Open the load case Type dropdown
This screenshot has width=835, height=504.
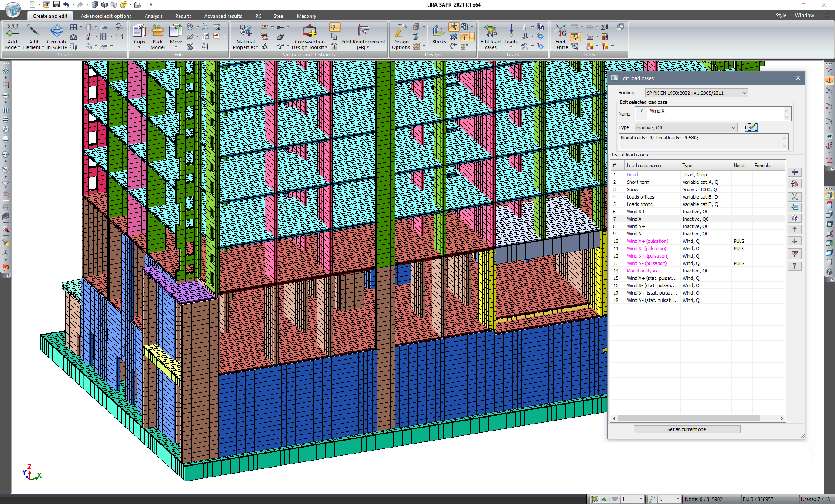click(x=733, y=128)
